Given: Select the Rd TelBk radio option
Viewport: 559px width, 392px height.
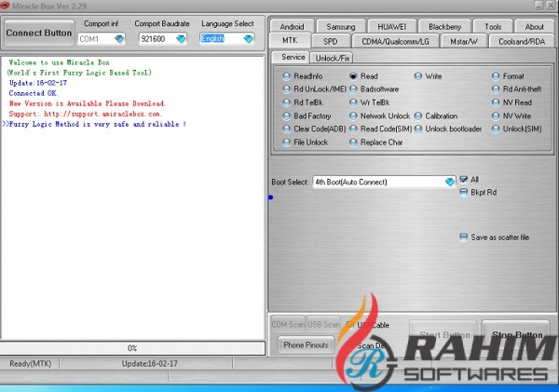Looking at the screenshot, I should tap(303, 102).
